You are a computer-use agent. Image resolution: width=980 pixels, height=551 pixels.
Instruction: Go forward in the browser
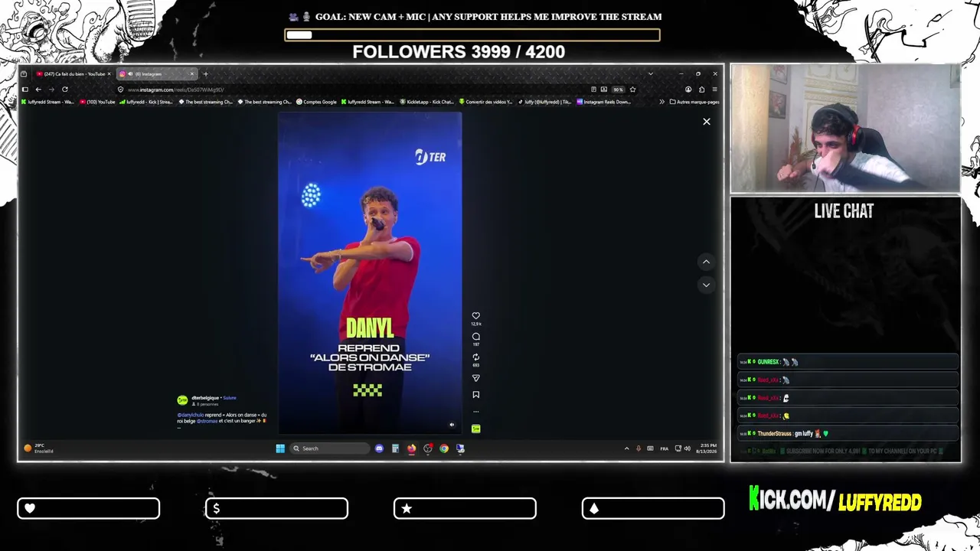(51, 90)
